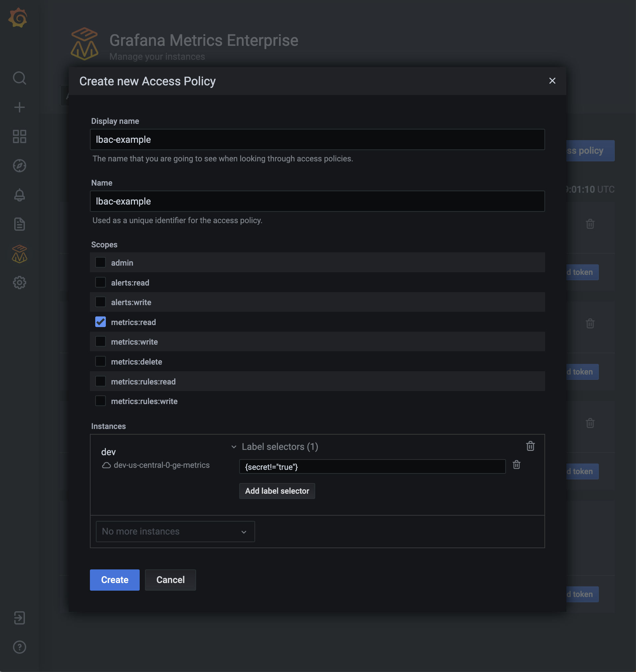Viewport: 636px width, 672px height.
Task: Collapse the Label selectors section
Action: (234, 447)
